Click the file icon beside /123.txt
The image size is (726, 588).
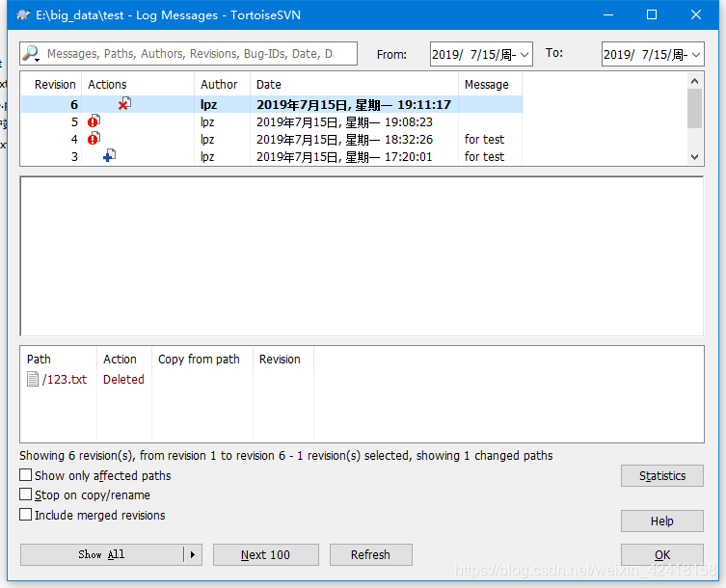point(33,379)
